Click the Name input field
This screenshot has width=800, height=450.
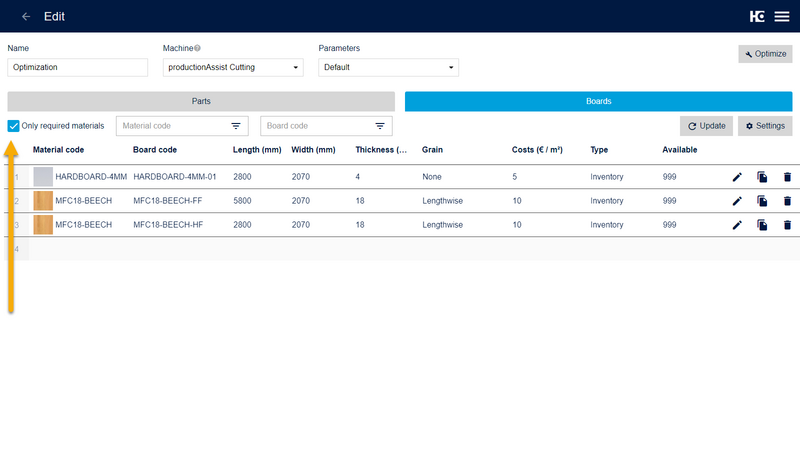pyautogui.click(x=78, y=67)
